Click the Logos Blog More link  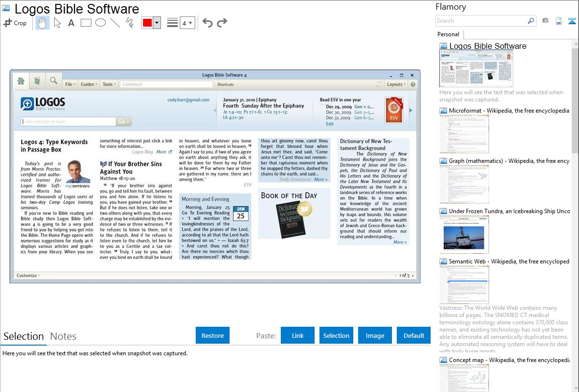point(164,152)
